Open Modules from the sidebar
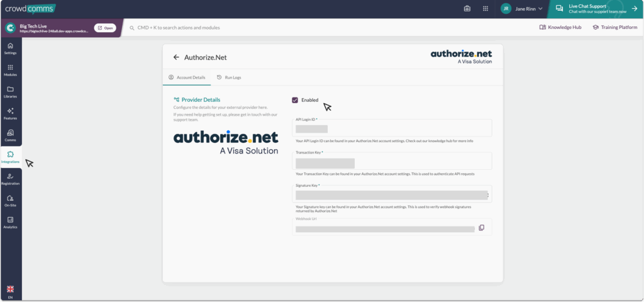644x302 pixels. (10, 70)
